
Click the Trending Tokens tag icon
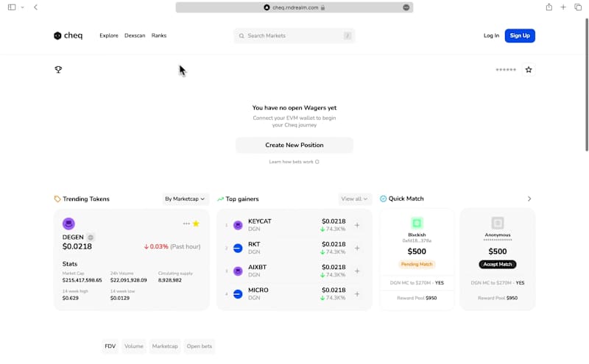click(57, 199)
